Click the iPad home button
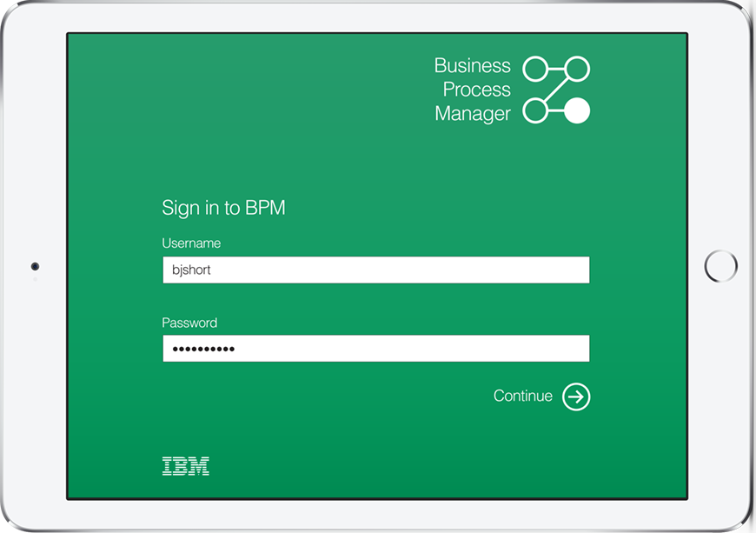The height and width of the screenshot is (533, 756). (x=720, y=266)
